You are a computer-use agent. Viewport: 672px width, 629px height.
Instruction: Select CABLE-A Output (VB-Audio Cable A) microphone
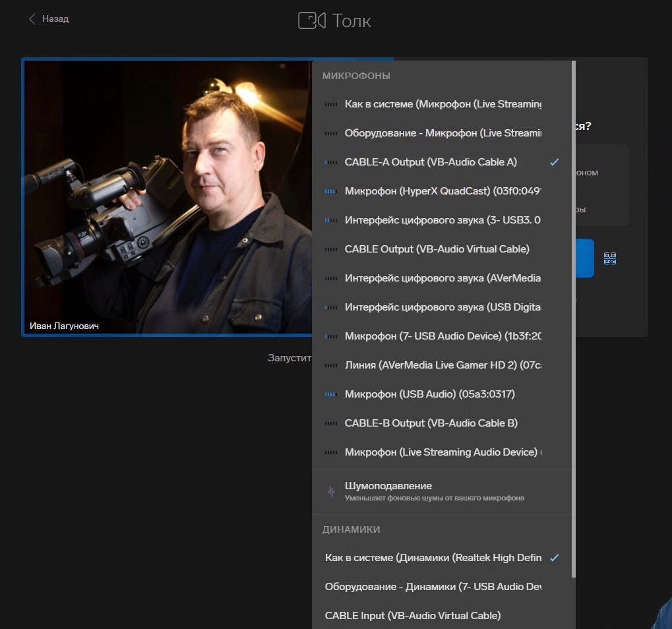(x=442, y=162)
